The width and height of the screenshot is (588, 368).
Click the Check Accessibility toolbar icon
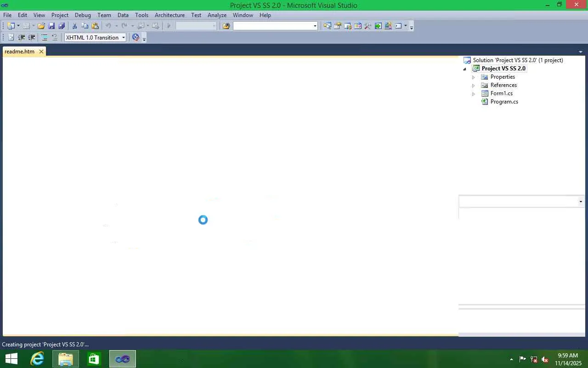[x=136, y=38]
